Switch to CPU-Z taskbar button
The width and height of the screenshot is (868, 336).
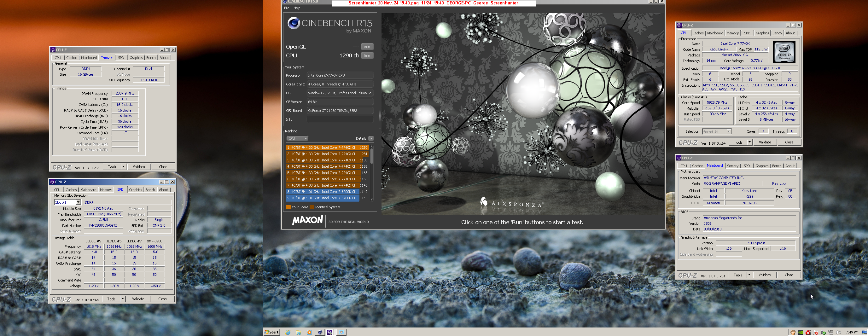(x=330, y=332)
